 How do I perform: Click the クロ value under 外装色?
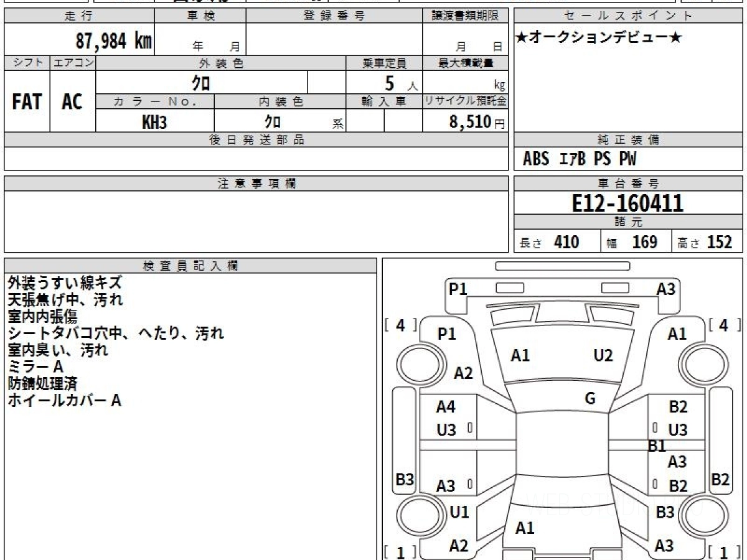point(202,82)
